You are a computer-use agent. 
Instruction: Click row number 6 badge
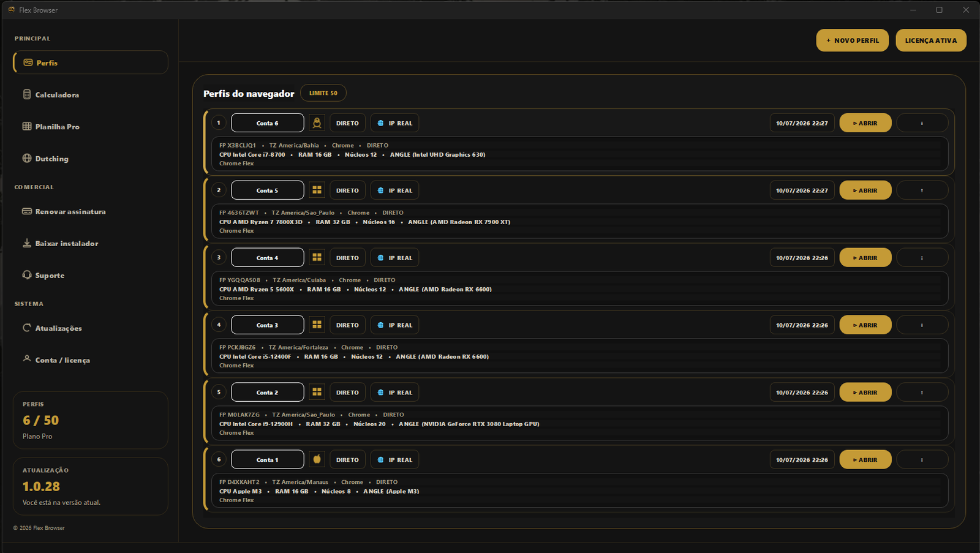point(219,459)
